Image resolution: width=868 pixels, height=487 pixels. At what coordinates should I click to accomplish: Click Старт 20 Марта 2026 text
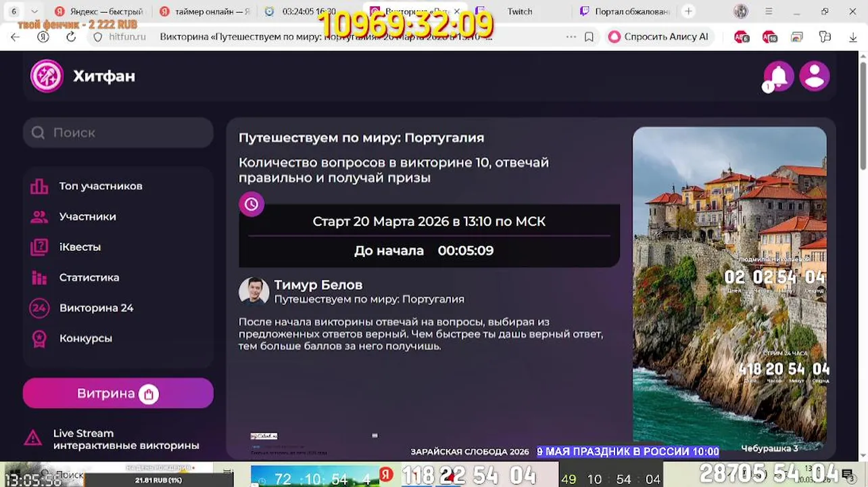click(429, 221)
